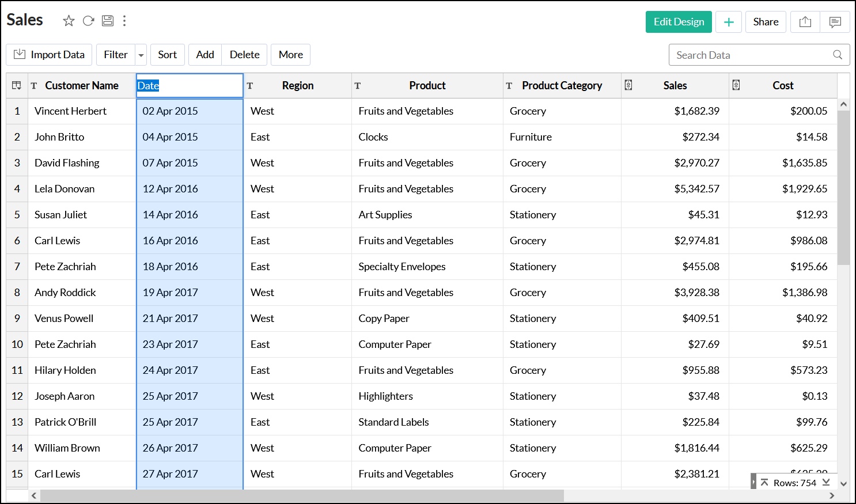Viewport: 856px width, 504px height.
Task: Click the save disk icon
Action: point(108,21)
